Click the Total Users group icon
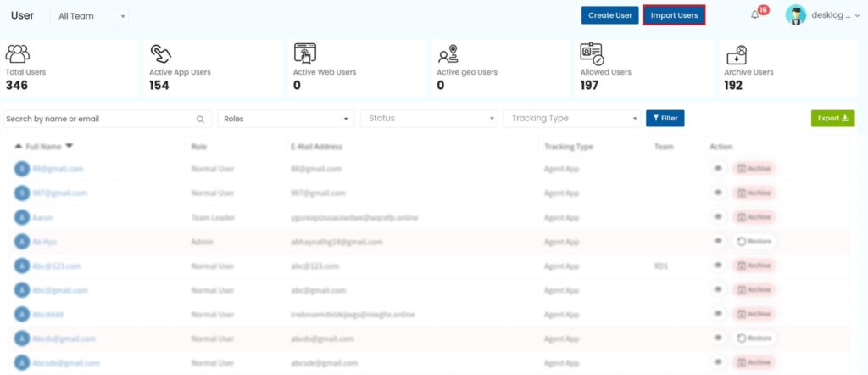The height and width of the screenshot is (375, 868). pyautogui.click(x=18, y=54)
